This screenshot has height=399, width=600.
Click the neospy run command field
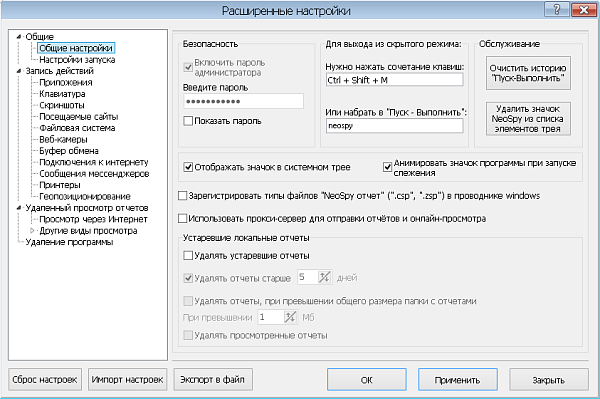[x=395, y=126]
